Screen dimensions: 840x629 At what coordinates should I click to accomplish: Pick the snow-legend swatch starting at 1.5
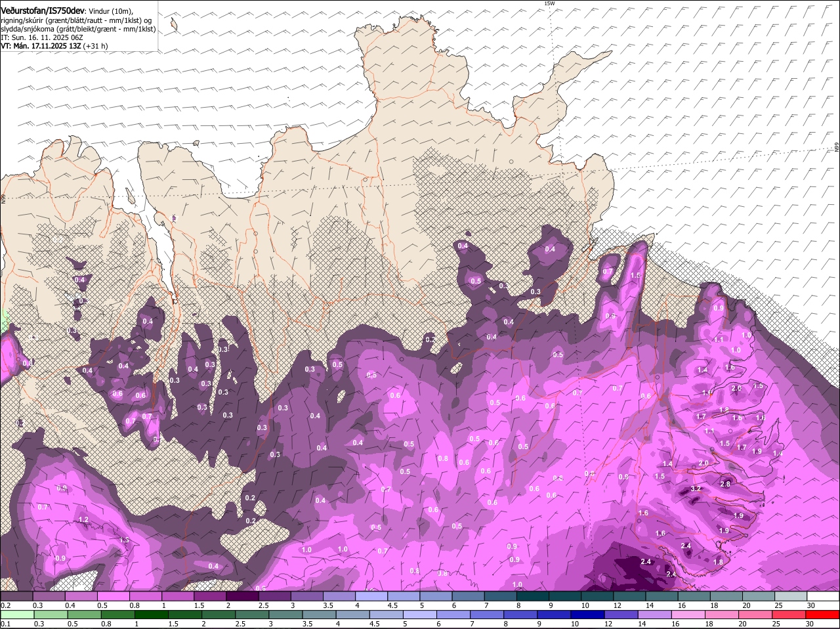[210, 596]
